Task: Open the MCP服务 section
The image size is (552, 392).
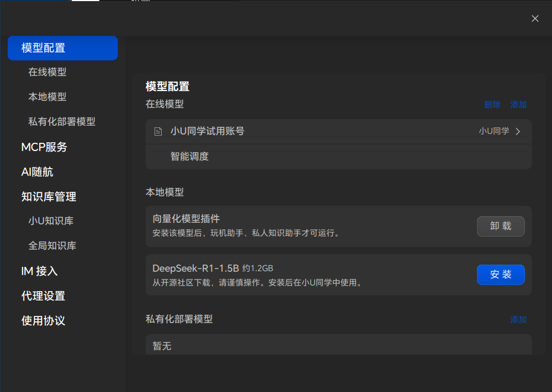Action: [44, 147]
